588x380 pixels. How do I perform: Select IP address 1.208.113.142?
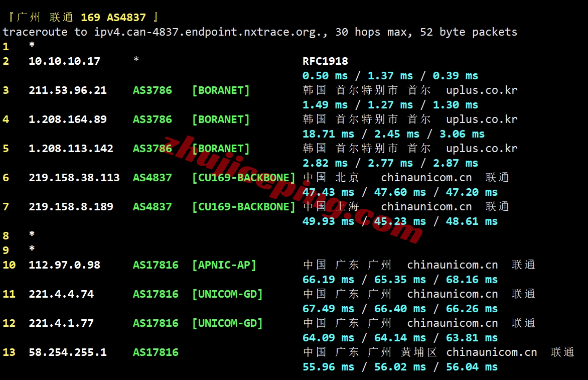[x=71, y=149]
